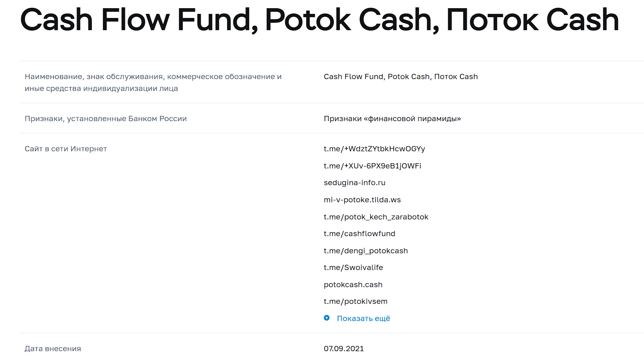Click the t.me/+WdztZYtbkHcwOGYy entry
This screenshot has width=644, height=361.
pos(374,149)
